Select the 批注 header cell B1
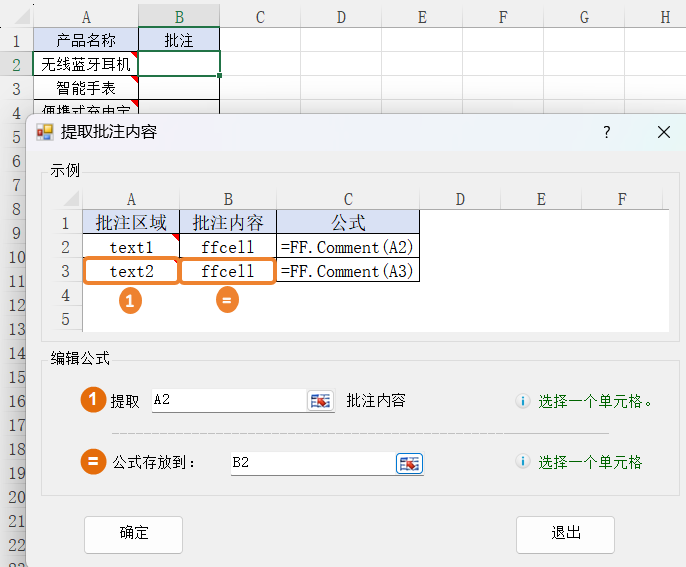Viewport: 686px width, 567px height. pos(179,40)
